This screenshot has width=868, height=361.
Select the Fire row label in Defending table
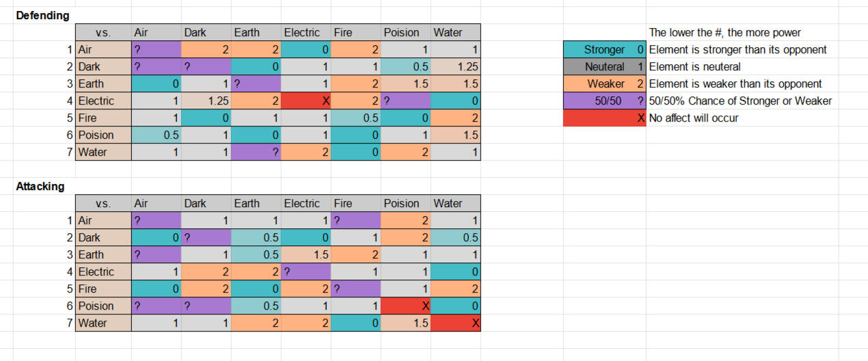(x=103, y=118)
